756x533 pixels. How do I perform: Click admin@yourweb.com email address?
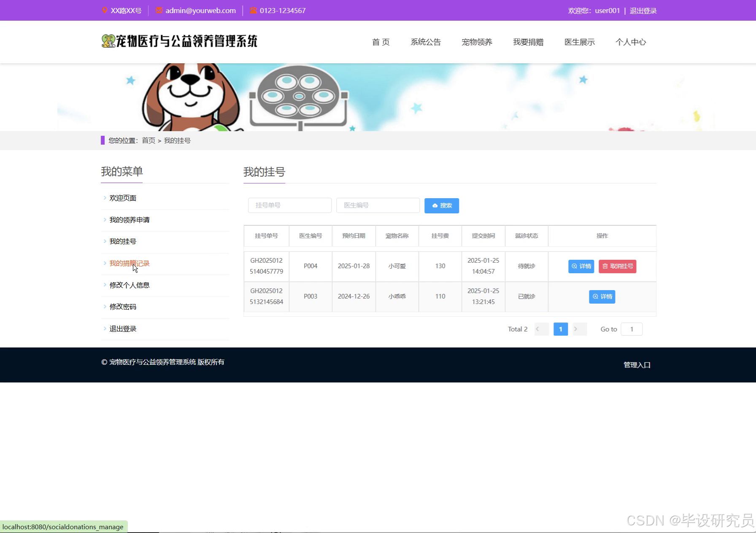(200, 11)
